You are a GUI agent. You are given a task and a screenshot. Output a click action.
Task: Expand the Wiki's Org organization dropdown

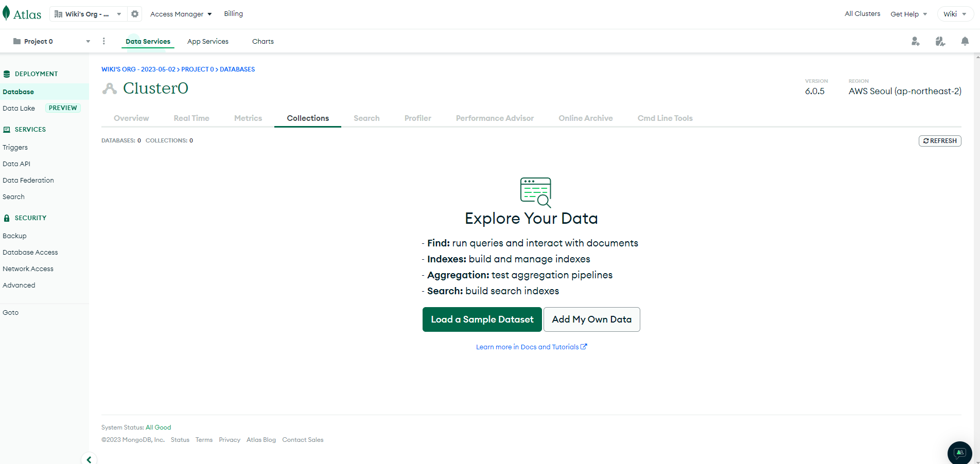(x=89, y=14)
